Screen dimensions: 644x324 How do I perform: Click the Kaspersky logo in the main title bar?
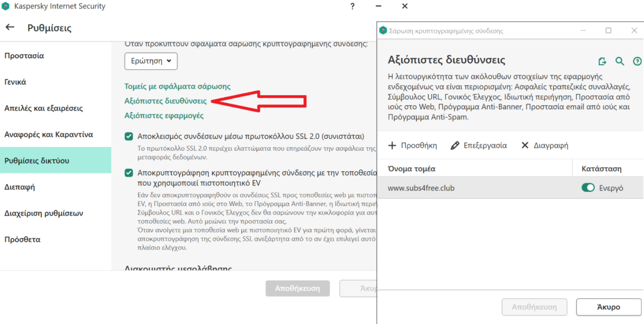click(6, 6)
